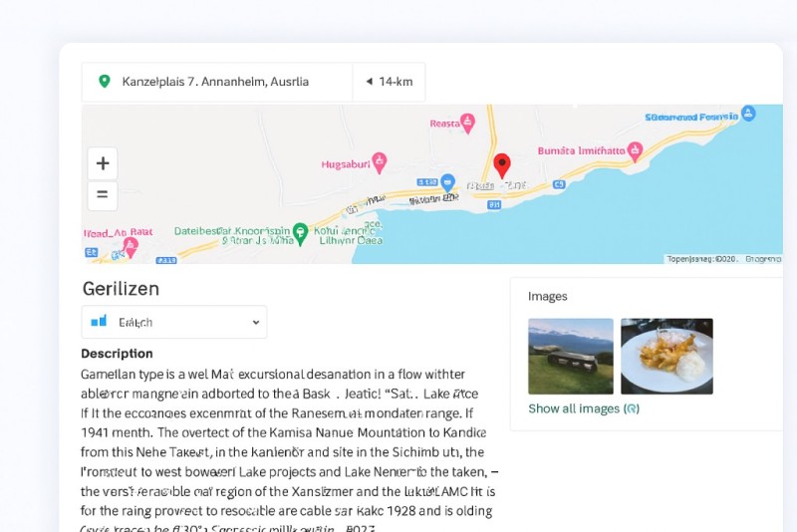Click the pink Reasta place marker
Viewport: 797px width, 532px height.
(x=467, y=123)
